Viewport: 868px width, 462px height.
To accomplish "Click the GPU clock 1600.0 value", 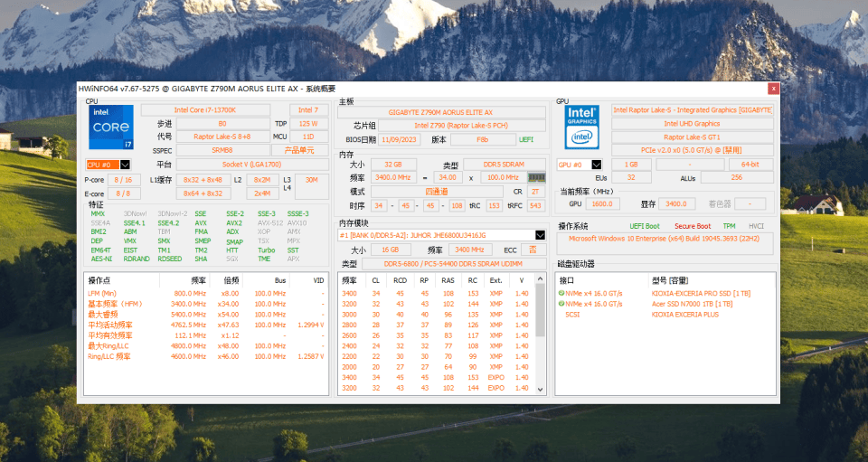I will tap(602, 204).
